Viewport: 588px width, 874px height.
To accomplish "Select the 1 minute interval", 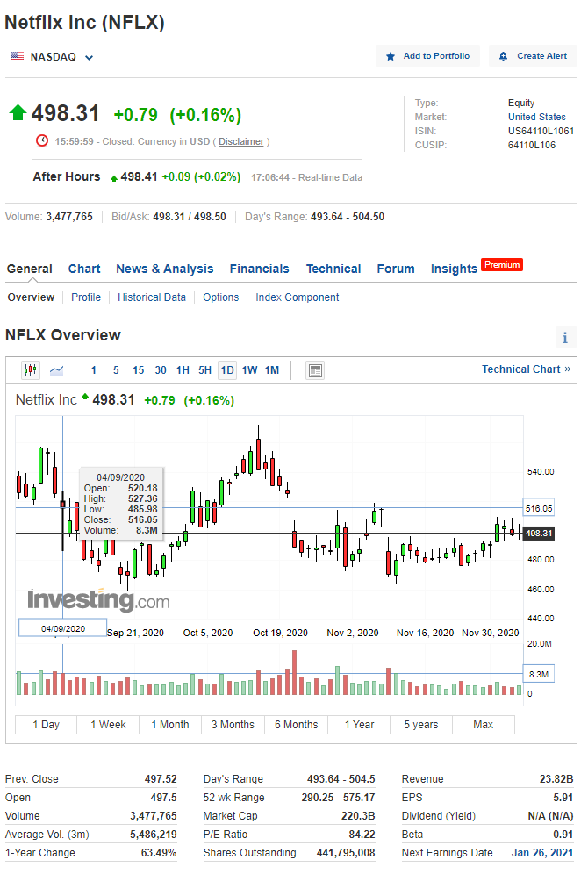I will [94, 370].
